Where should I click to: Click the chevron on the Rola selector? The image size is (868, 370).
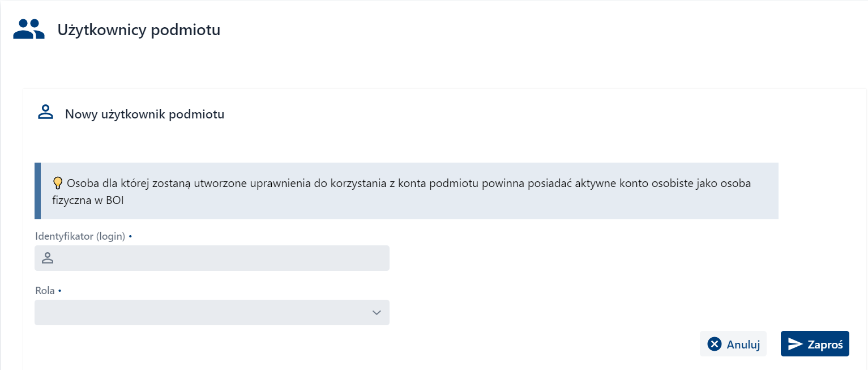[376, 312]
